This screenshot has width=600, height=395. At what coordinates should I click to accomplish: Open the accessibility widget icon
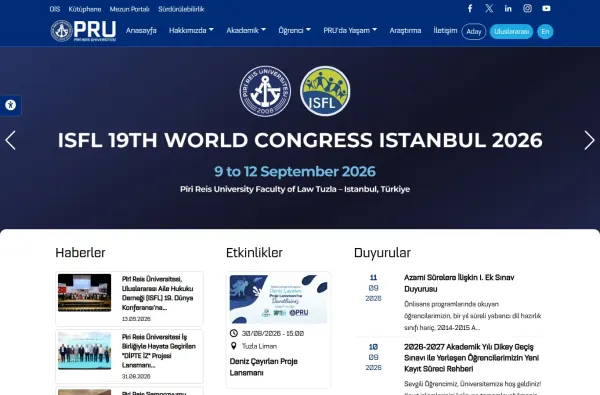[10, 105]
